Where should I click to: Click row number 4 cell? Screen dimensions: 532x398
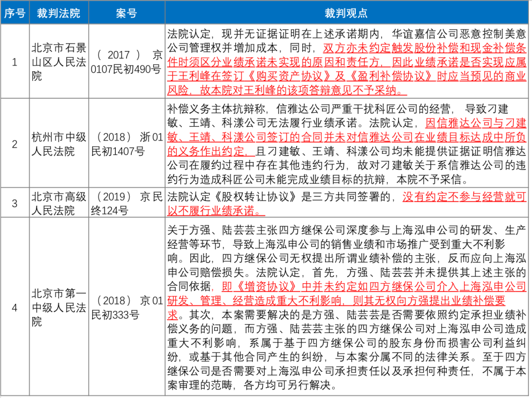(14, 307)
